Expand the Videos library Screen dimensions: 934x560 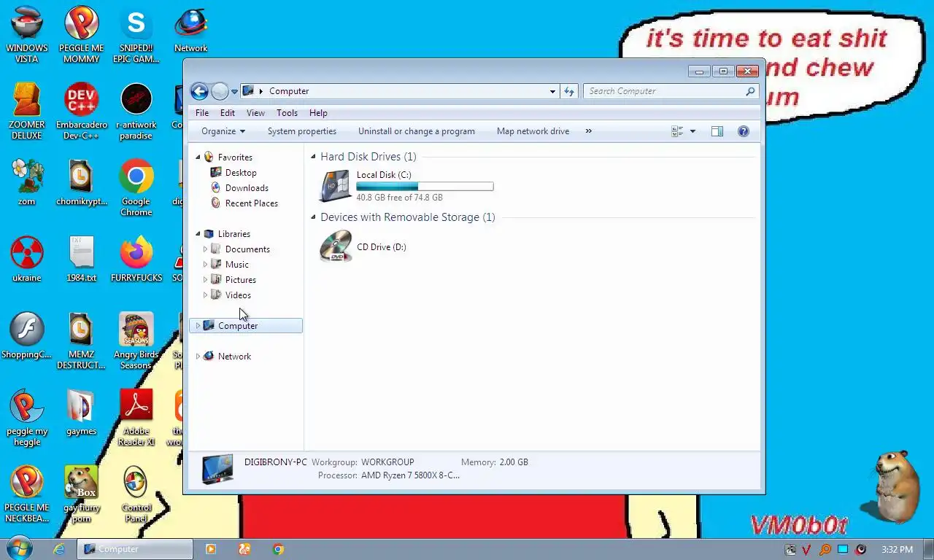205,295
